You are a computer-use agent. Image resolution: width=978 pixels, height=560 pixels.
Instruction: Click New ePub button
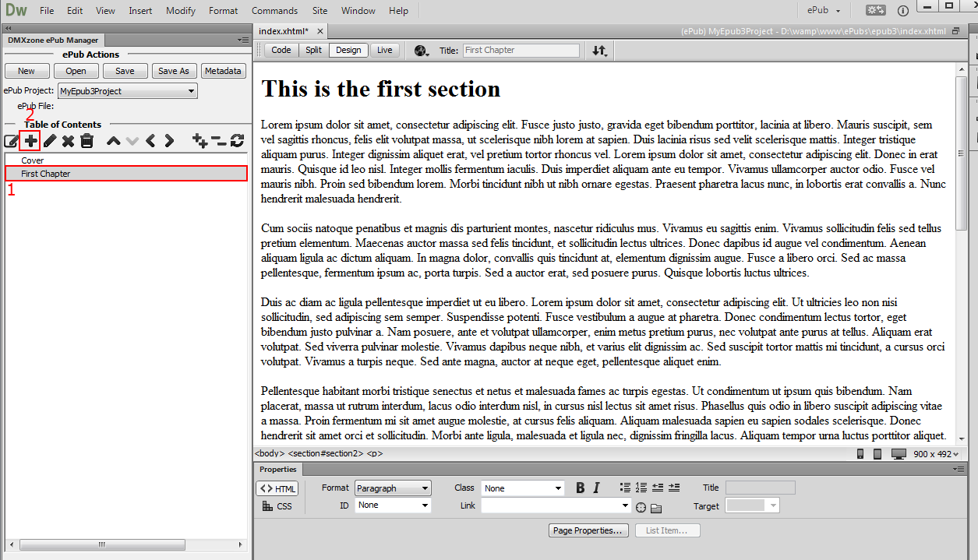click(26, 71)
